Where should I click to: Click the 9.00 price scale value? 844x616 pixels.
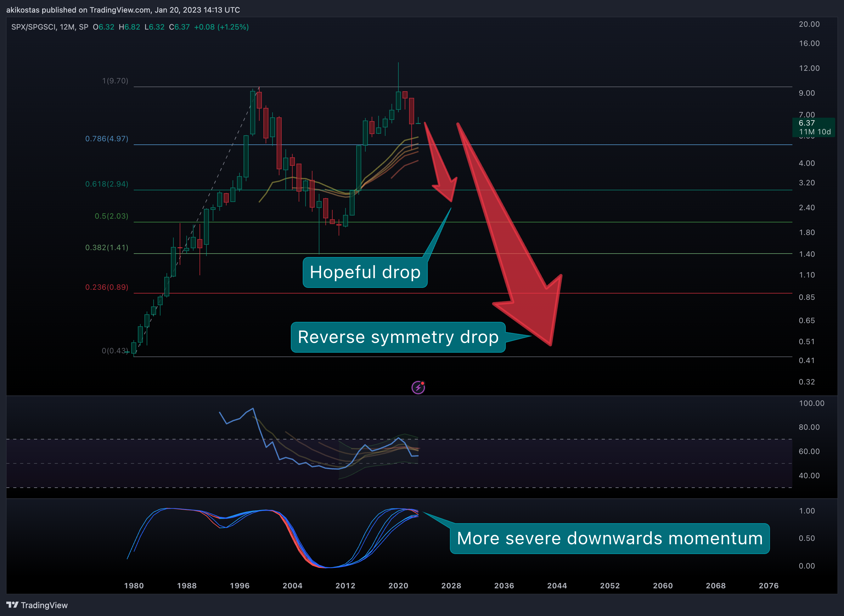[807, 93]
